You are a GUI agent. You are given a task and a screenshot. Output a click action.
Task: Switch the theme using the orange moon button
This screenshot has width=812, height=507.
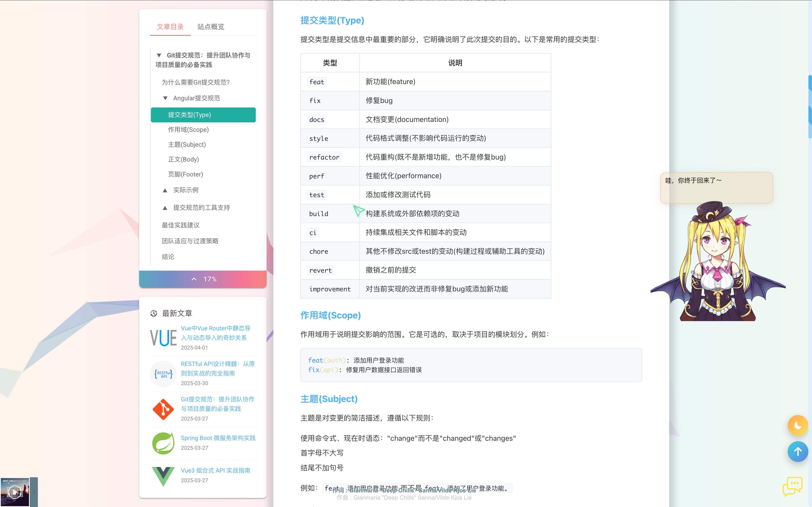[x=798, y=425]
